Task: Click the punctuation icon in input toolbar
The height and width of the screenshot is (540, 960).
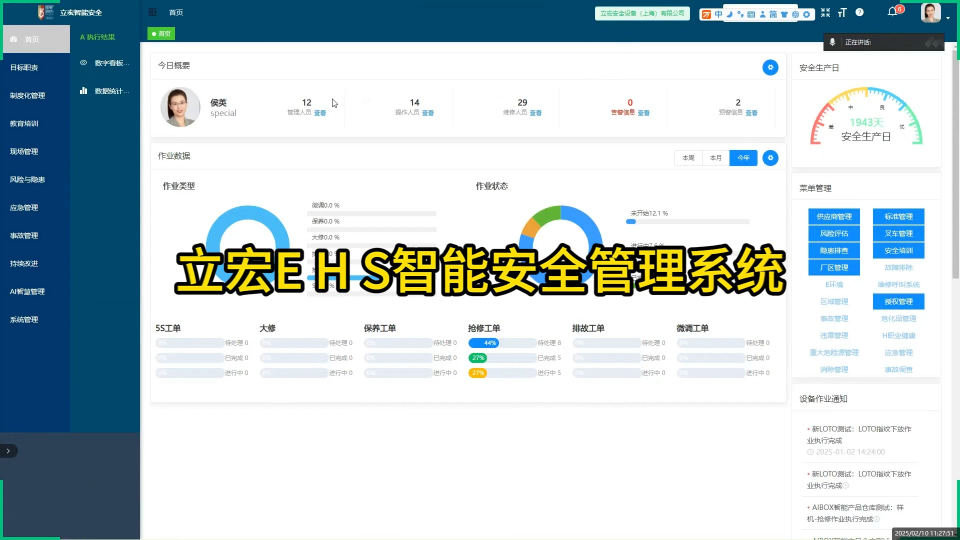Action: click(740, 14)
